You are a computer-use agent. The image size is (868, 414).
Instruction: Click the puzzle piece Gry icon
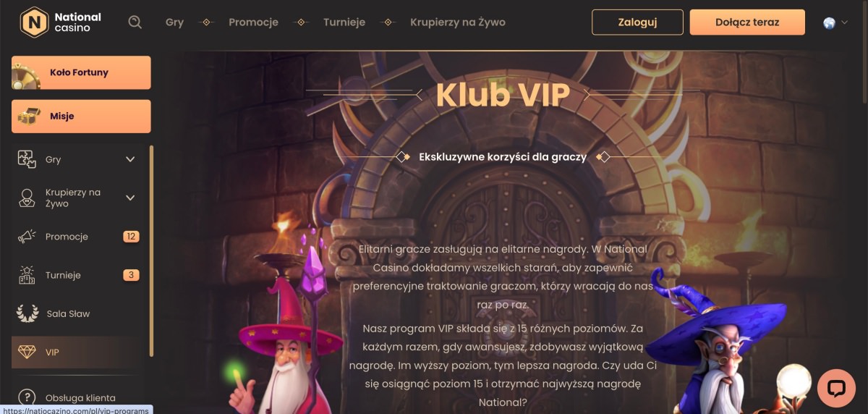(27, 159)
